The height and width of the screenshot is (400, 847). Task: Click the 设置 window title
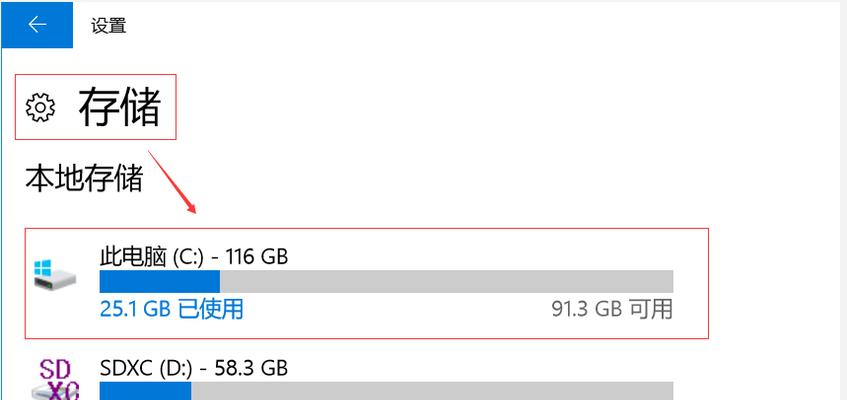109,25
